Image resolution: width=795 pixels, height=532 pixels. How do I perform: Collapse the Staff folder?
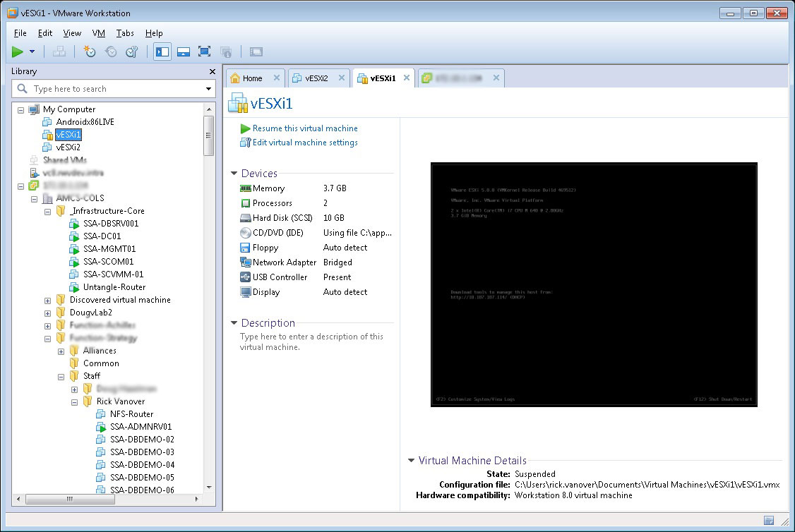tap(61, 377)
